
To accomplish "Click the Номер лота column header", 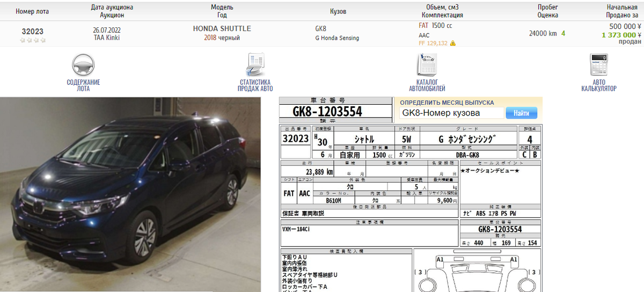I will click(x=32, y=11).
